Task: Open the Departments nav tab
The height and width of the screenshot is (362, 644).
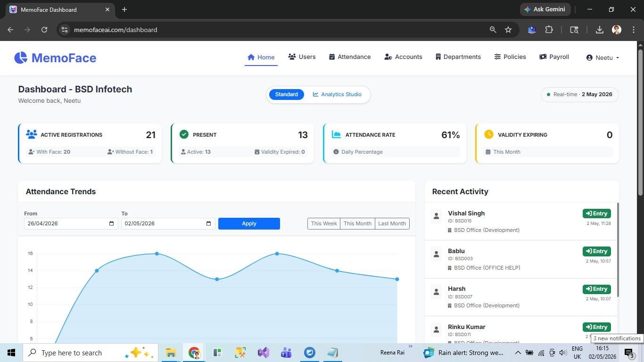Action: 458,57
